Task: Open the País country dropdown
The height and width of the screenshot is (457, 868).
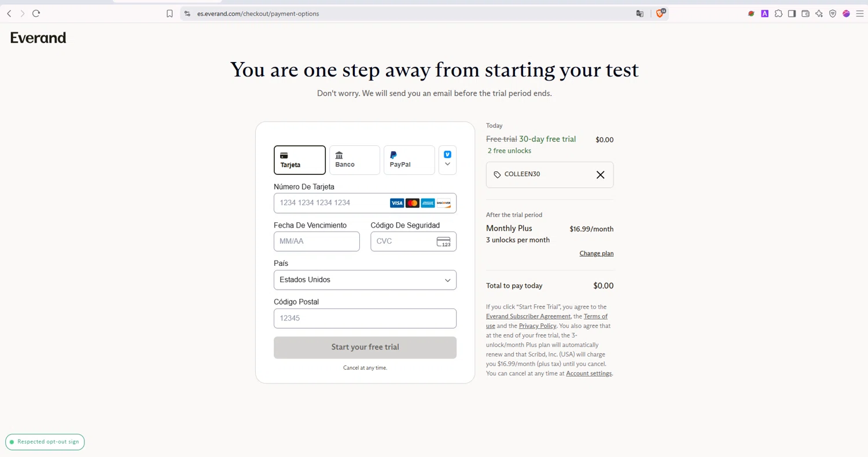Action: [365, 280]
